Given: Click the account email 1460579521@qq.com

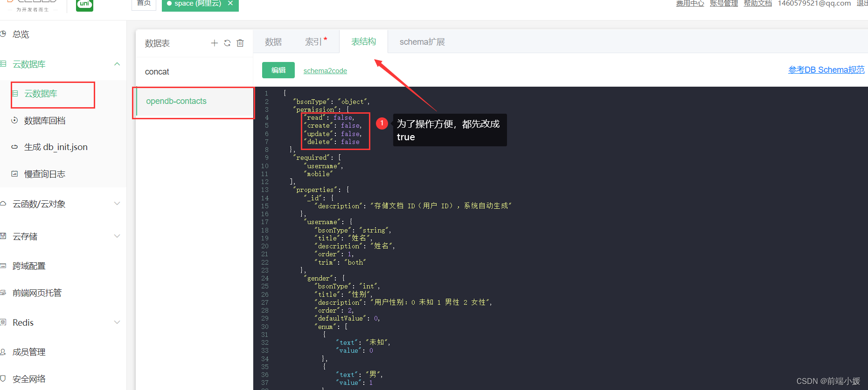Looking at the screenshot, I should coord(814,3).
